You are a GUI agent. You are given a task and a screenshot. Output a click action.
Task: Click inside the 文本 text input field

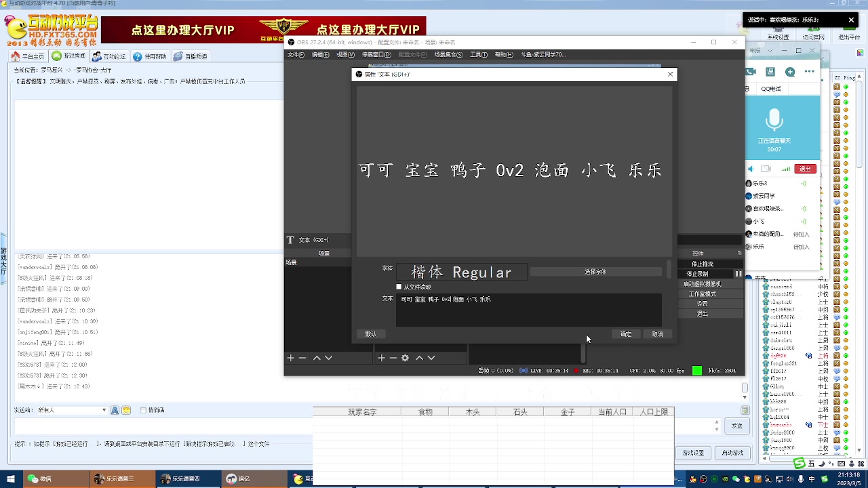click(x=529, y=310)
